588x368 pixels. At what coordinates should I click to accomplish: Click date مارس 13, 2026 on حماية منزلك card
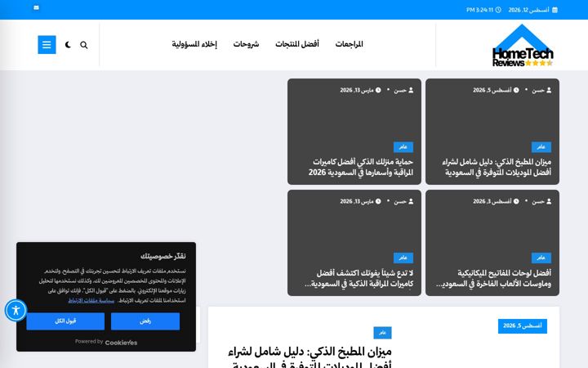tap(360, 90)
